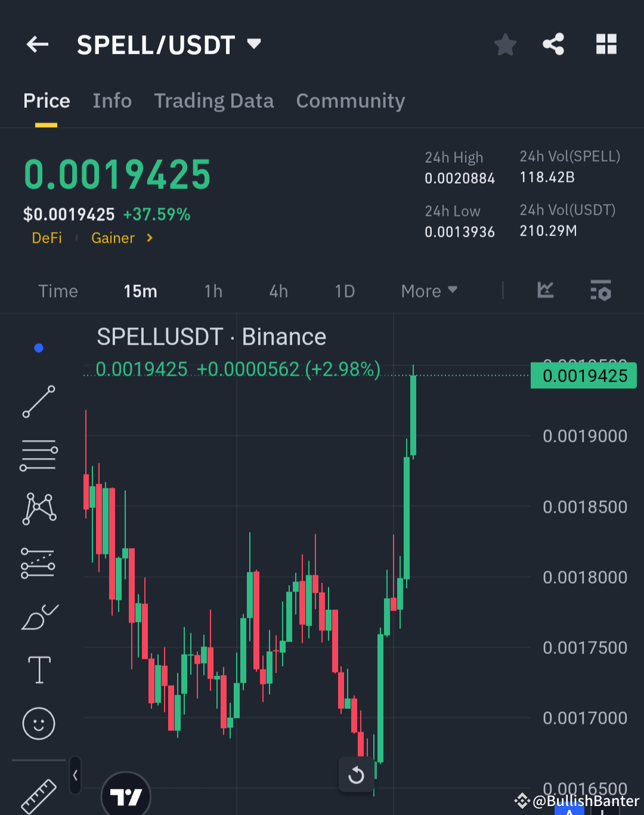
Task: Enable the cursor dot drawing mode
Action: (38, 348)
